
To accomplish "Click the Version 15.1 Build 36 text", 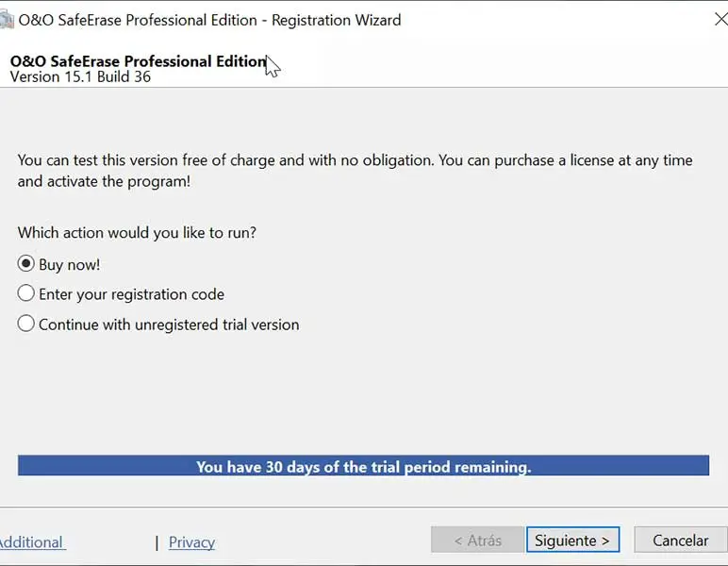I will [80, 77].
